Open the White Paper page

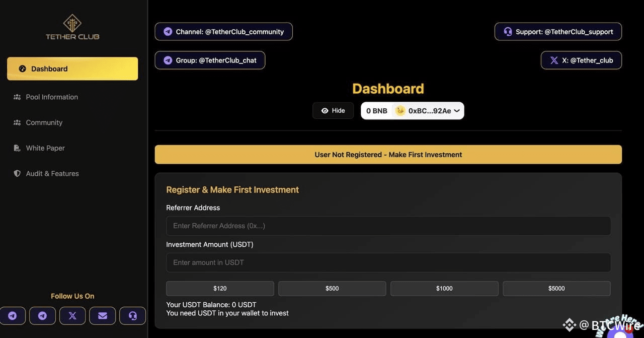45,148
